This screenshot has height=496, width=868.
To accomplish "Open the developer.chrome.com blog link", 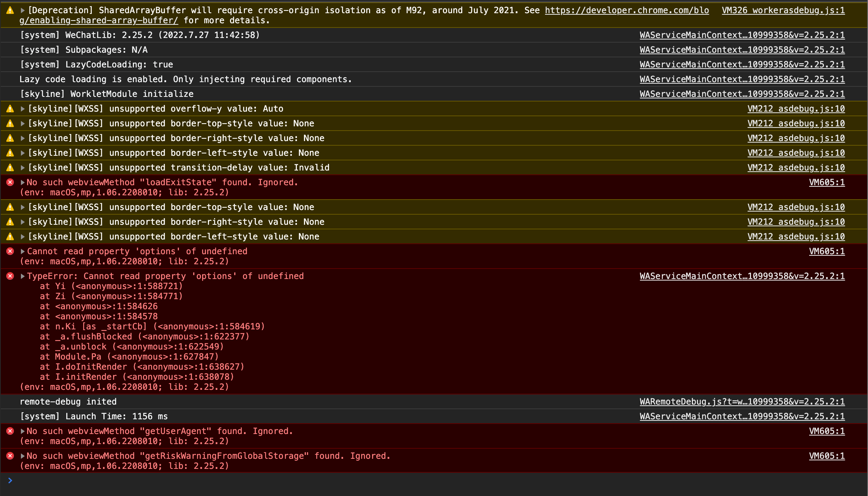I will point(626,10).
